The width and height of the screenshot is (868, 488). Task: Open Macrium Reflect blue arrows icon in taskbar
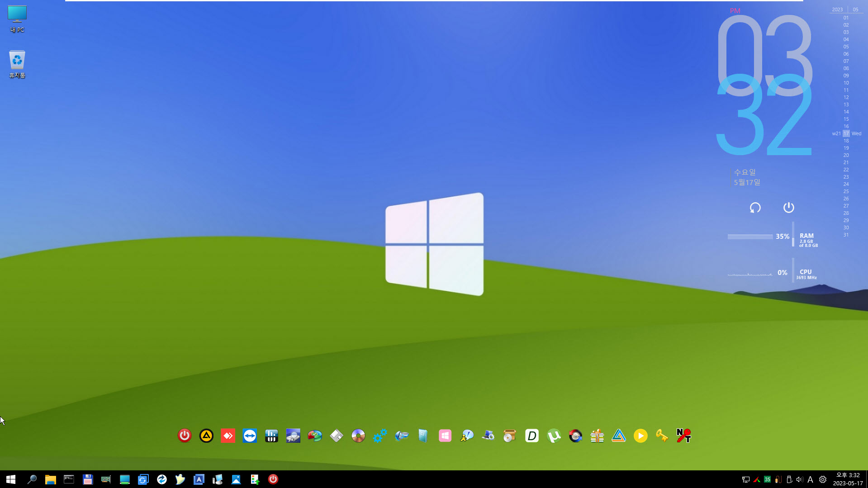pos(161,479)
